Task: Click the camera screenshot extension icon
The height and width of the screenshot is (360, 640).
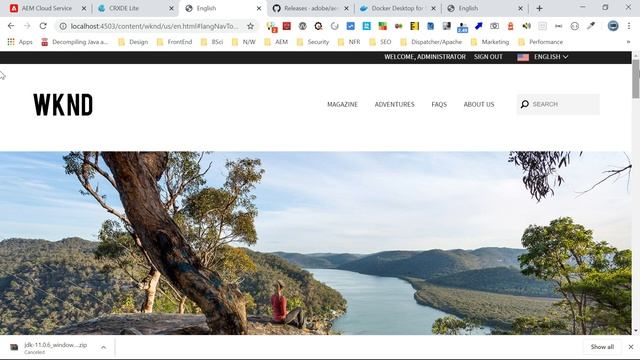Action: coord(494,26)
